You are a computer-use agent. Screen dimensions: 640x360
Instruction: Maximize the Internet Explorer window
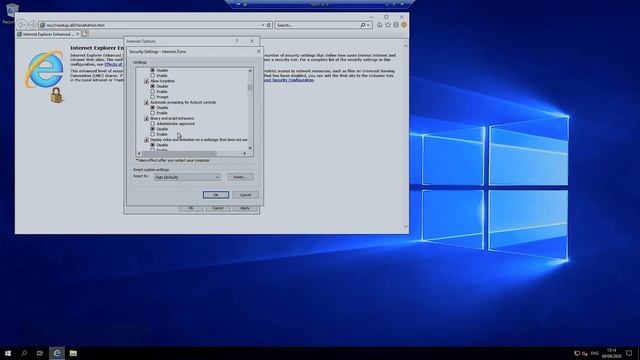(386, 17)
